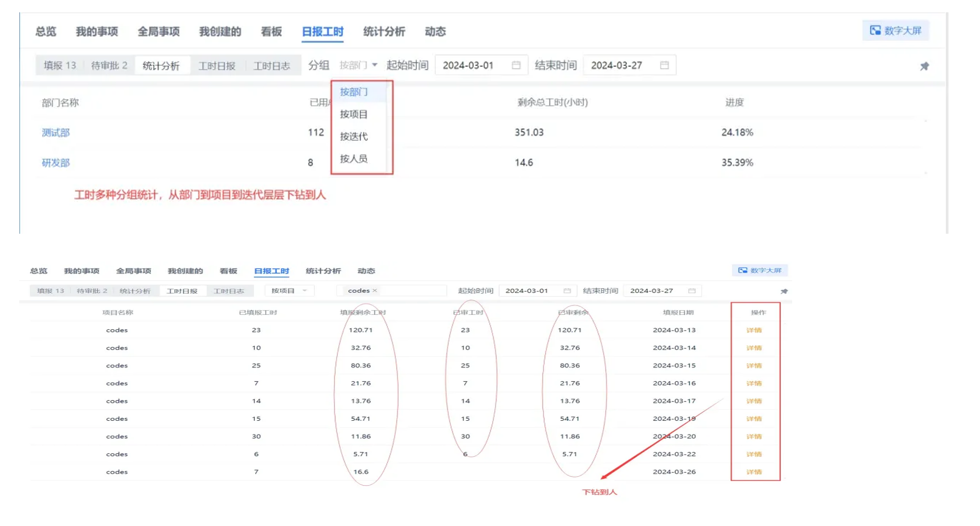Select 工时日志 sub-tab in department view
This screenshot has height=526, width=980.
pos(271,65)
